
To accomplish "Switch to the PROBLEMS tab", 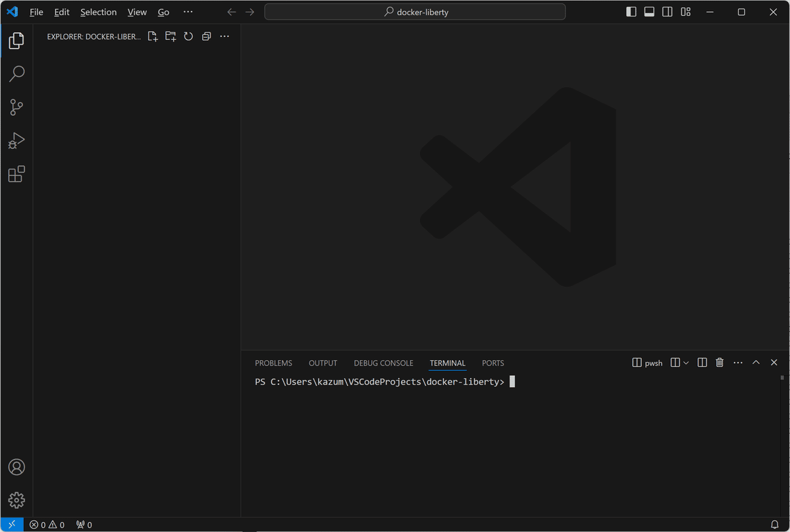I will point(273,363).
